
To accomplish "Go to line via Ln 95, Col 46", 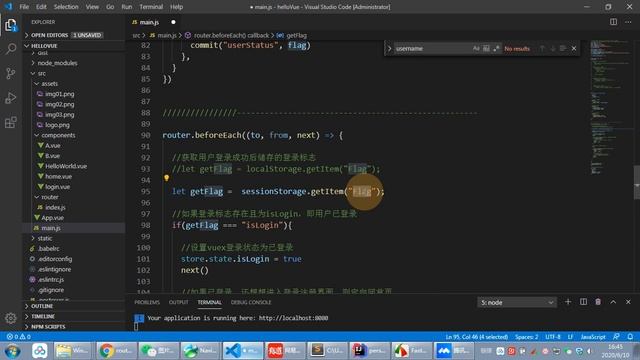I will 476,337.
